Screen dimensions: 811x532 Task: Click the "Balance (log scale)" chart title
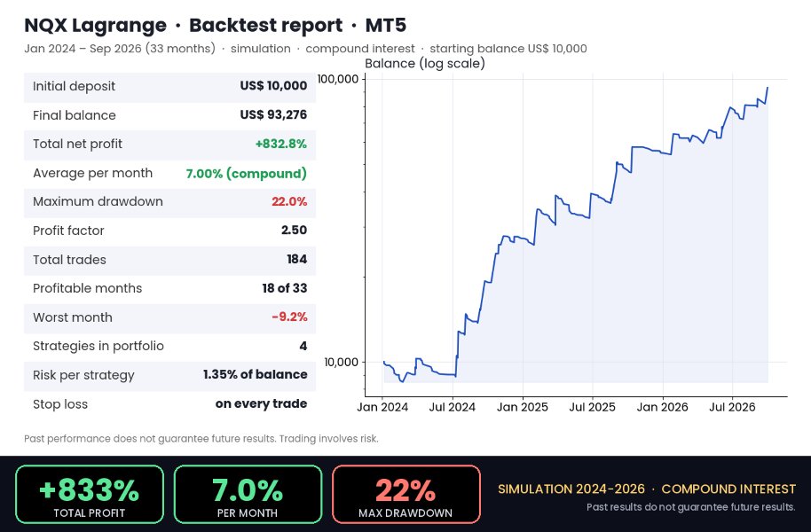tap(425, 64)
